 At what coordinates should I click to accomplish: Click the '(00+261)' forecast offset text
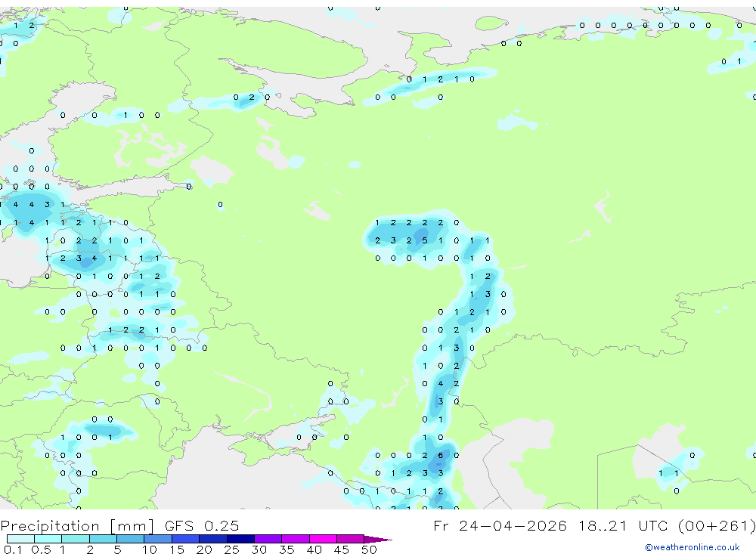tap(717, 526)
